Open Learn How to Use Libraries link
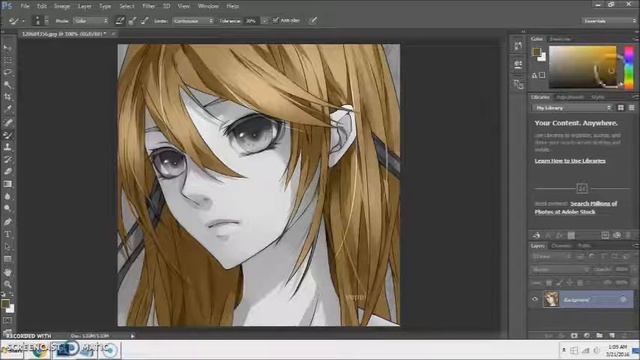 570,161
